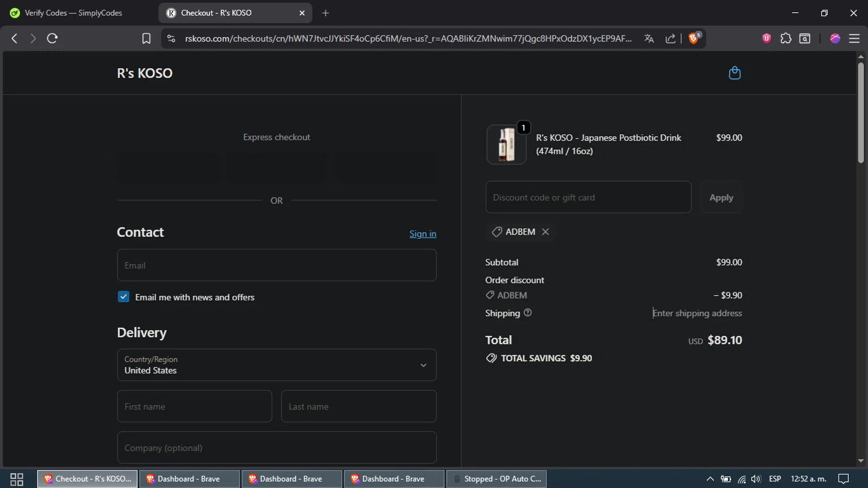Click the Discount code or gift card field
This screenshot has width=868, height=488.
click(x=589, y=197)
